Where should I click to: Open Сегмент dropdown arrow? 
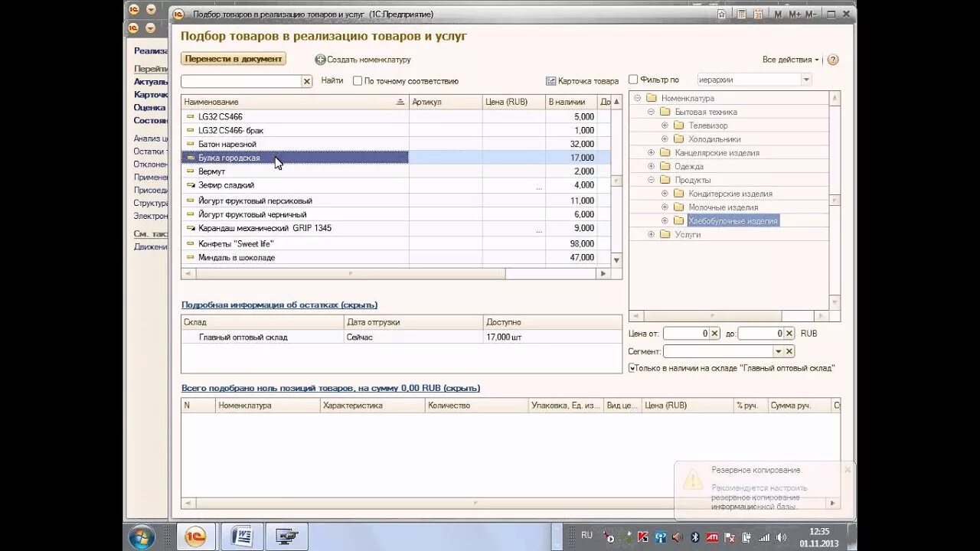[x=778, y=351]
